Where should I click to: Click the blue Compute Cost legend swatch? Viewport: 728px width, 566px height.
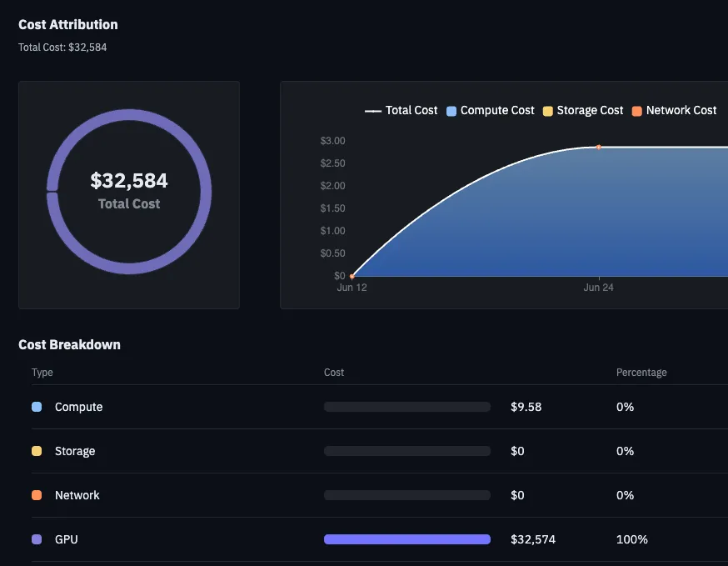coord(451,111)
